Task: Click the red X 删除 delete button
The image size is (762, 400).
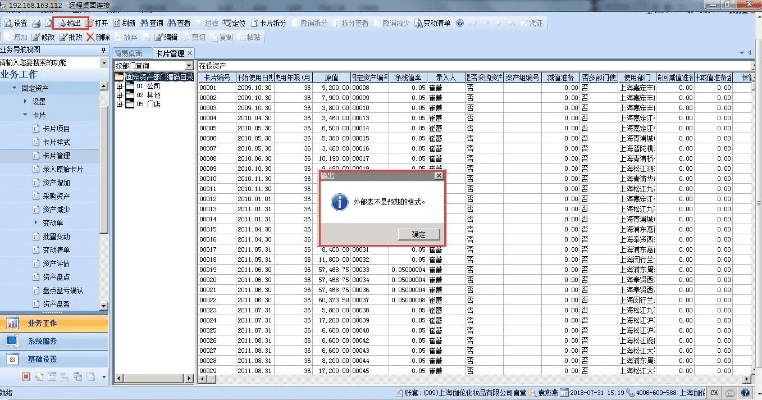Action: [x=98, y=37]
